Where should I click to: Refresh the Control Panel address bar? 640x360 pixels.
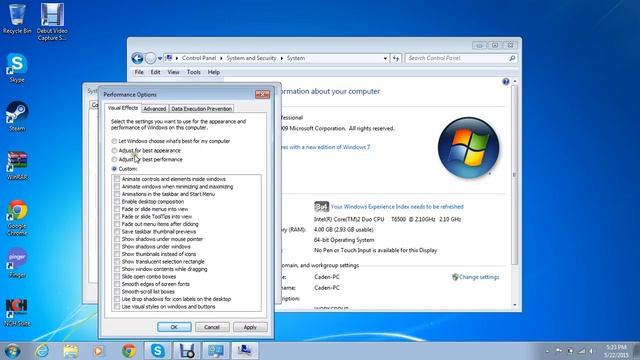tap(396, 58)
